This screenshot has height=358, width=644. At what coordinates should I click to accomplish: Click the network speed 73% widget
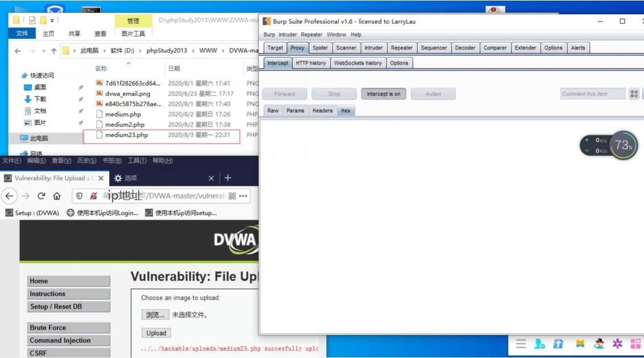coord(609,145)
